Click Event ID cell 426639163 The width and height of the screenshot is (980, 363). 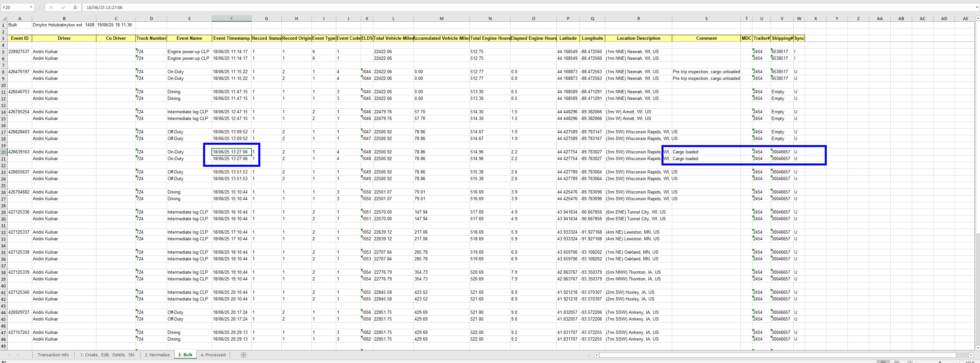click(x=20, y=152)
